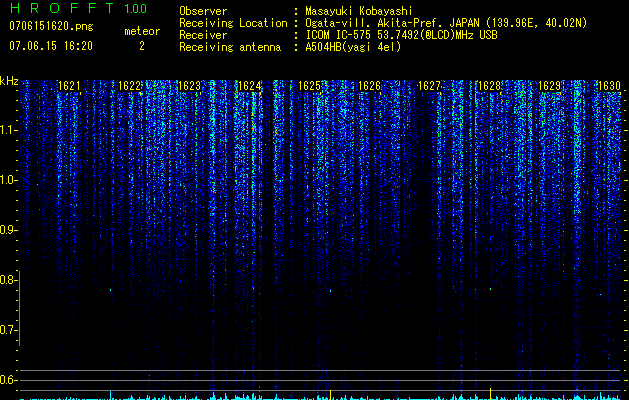Screen dimensions: 629x400
Task: Click the 1627 time marker
Action: pyautogui.click(x=429, y=86)
